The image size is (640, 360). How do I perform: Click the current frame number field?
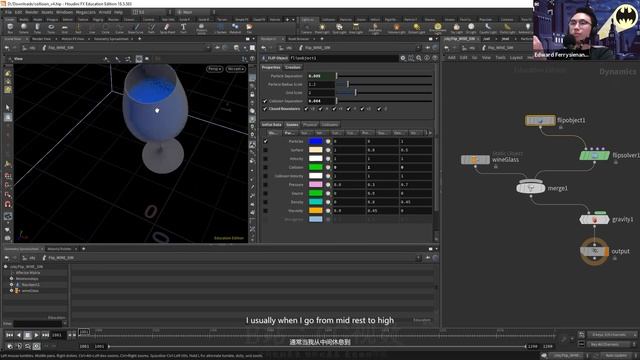[57, 335]
